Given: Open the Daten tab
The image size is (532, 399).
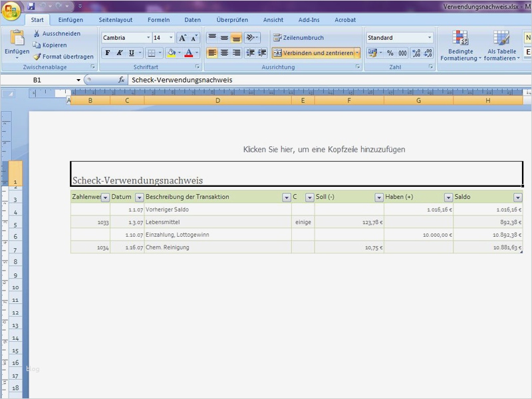Looking at the screenshot, I should pyautogui.click(x=192, y=20).
